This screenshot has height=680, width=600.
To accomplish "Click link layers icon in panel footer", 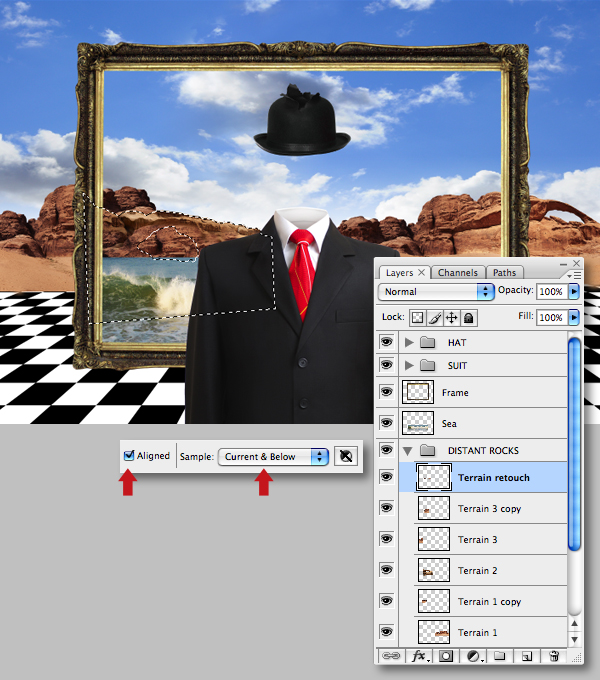I will 391,656.
